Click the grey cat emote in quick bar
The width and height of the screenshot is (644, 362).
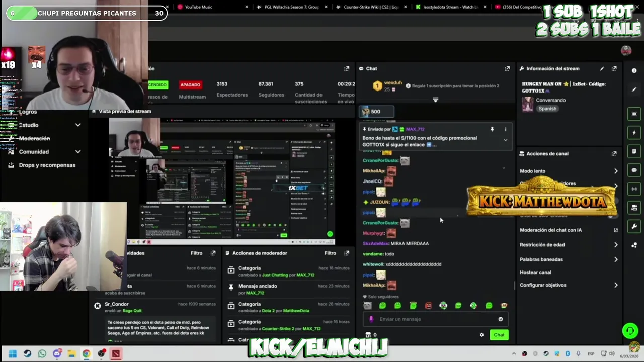pos(368,306)
